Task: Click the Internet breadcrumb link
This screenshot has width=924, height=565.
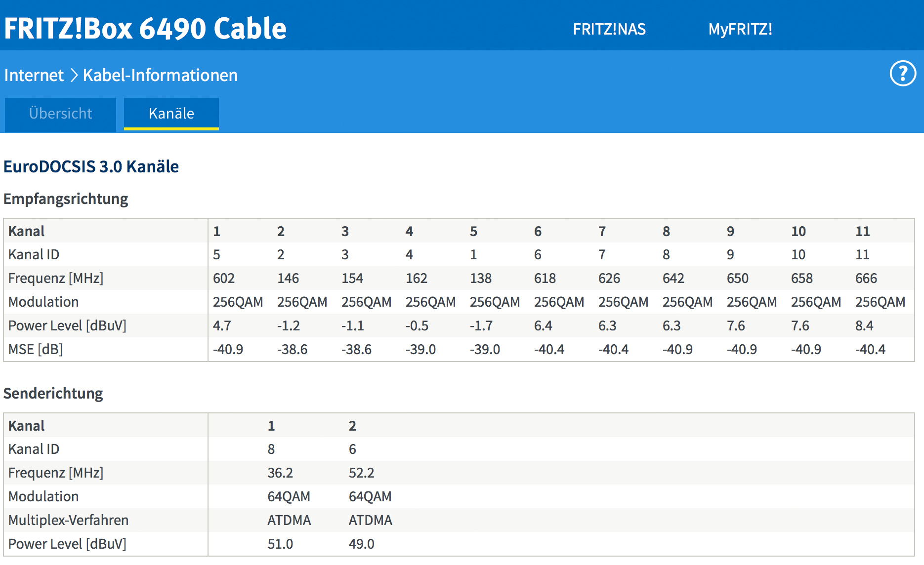Action: click(34, 75)
